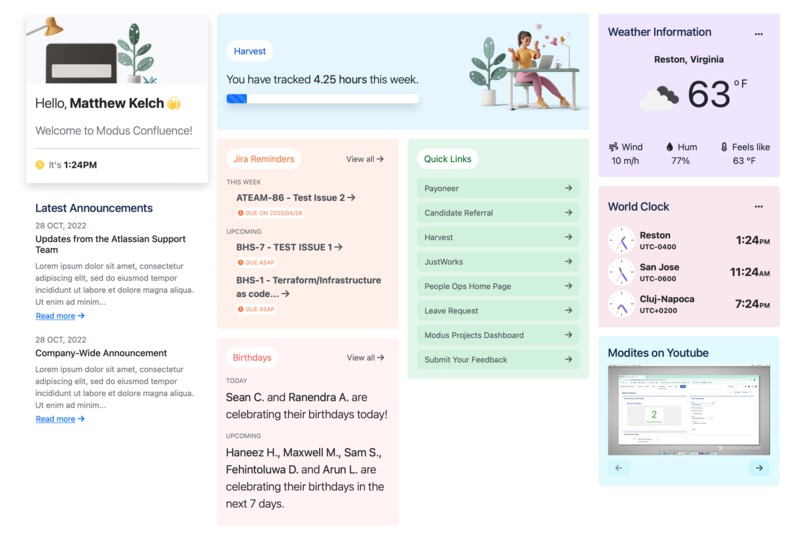Viewport: 806px width, 544px height.
Task: Click the Harvest tracked hours progress bar
Action: click(x=323, y=99)
